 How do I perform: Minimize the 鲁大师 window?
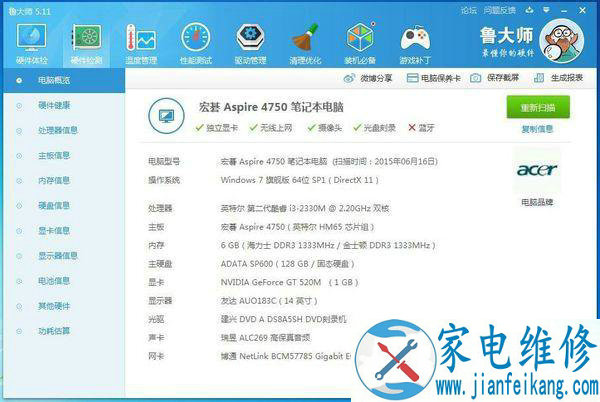564,11
